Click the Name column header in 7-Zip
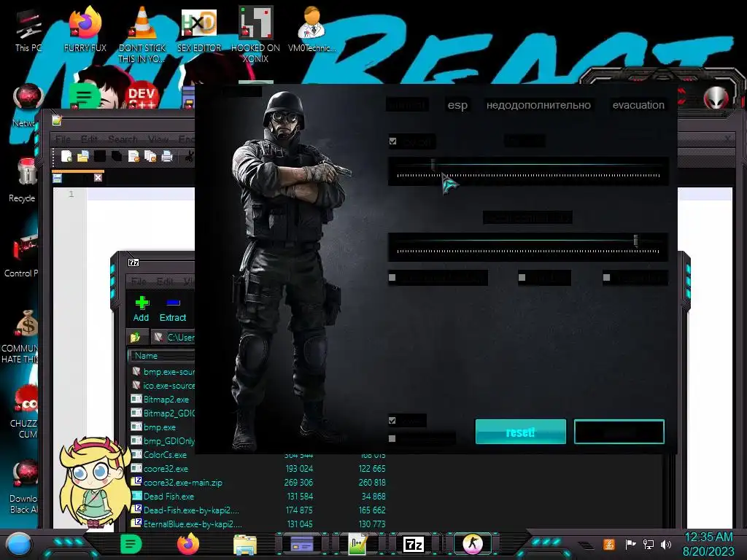This screenshot has width=747, height=560. 161,356
